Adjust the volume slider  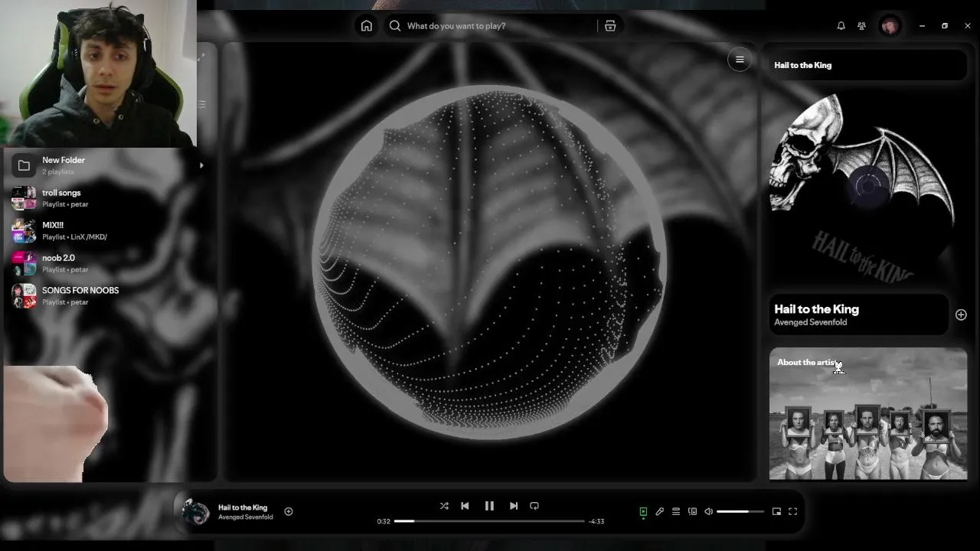[x=740, y=511]
